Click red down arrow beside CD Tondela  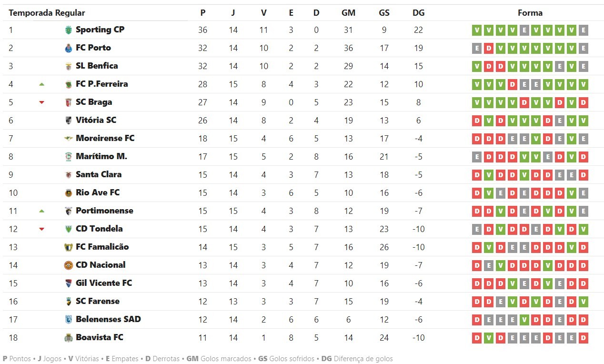41,229
